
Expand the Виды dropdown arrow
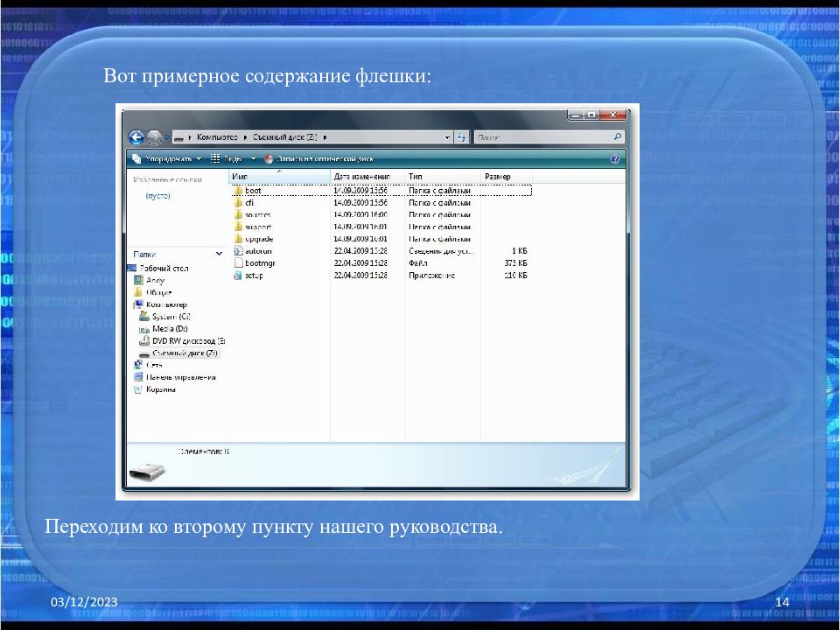pyautogui.click(x=253, y=158)
